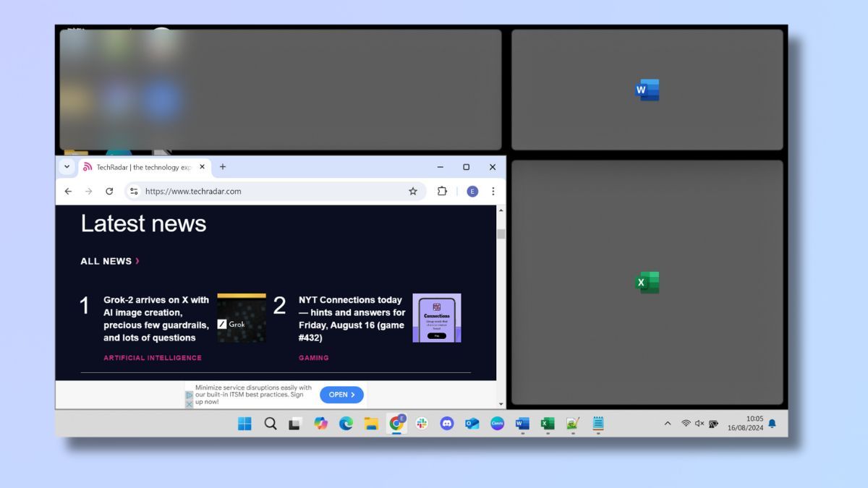The height and width of the screenshot is (488, 868).
Task: Click the back navigation arrow in Chrome
Action: [x=68, y=191]
